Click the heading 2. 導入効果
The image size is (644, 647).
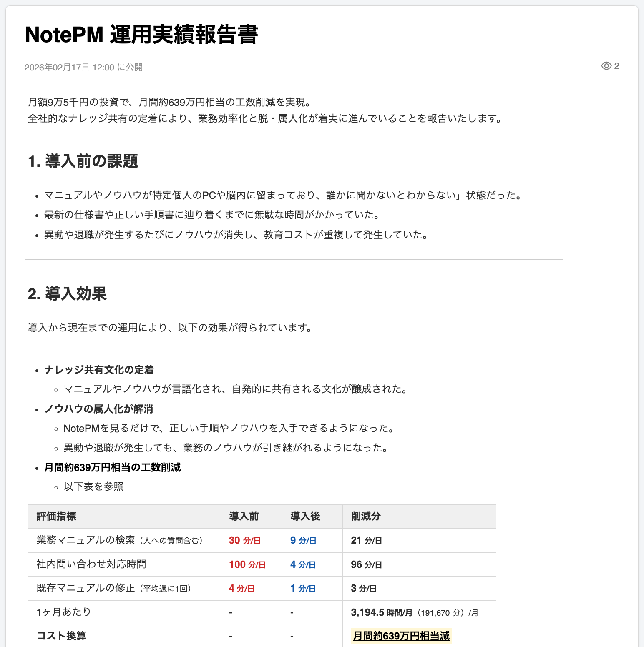pyautogui.click(x=67, y=294)
